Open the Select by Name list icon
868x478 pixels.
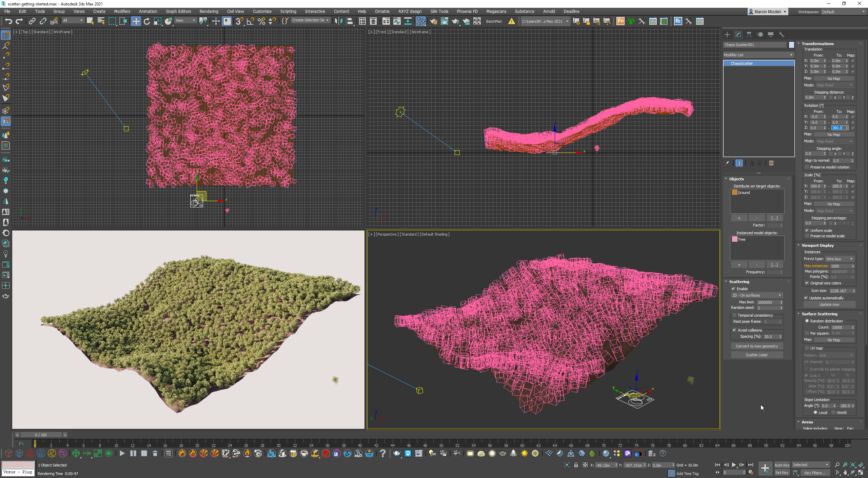pyautogui.click(x=101, y=21)
